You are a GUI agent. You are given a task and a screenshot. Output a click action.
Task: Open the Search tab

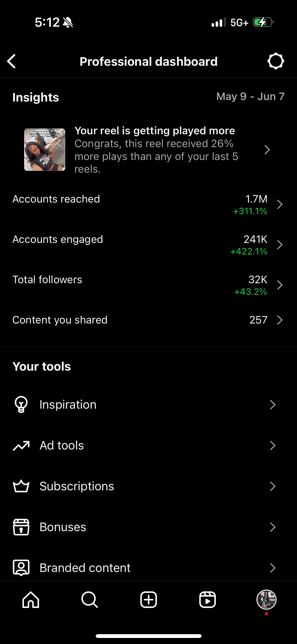[x=89, y=600]
